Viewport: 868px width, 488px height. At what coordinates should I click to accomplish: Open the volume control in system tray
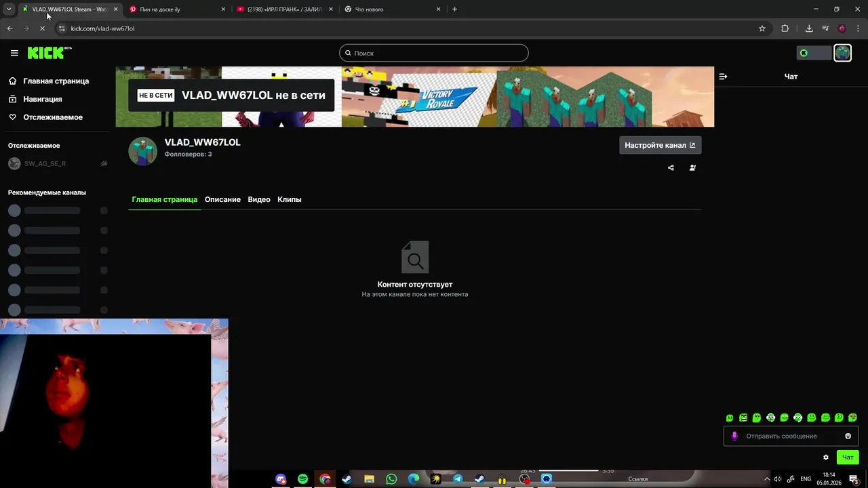777,479
